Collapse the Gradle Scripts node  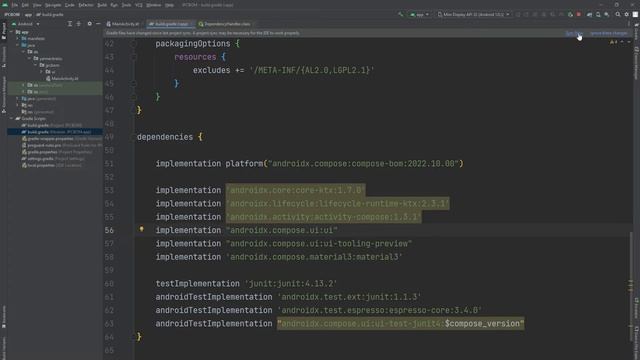point(11,118)
